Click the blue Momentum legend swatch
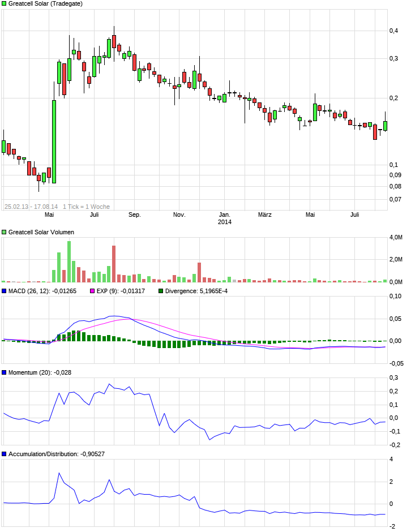 click(4, 372)
